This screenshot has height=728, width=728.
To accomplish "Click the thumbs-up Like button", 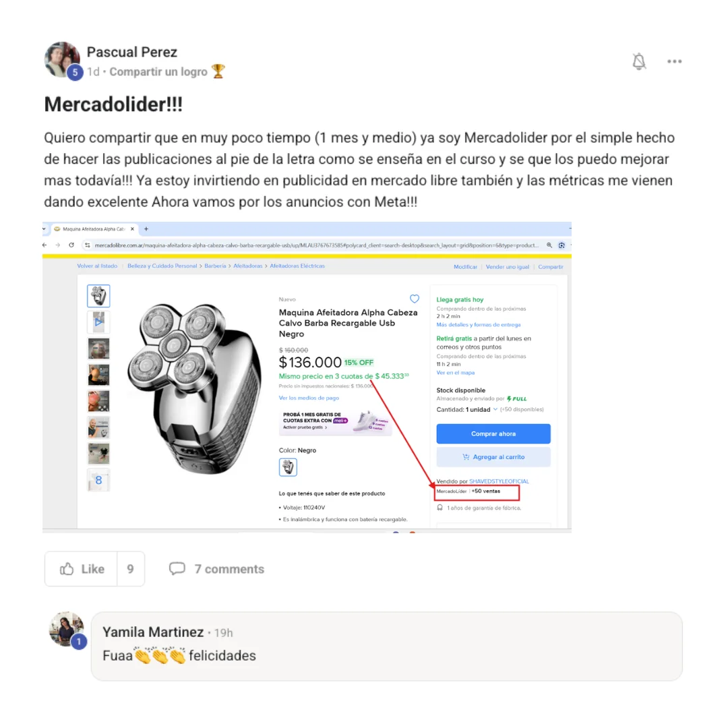I will (x=82, y=569).
